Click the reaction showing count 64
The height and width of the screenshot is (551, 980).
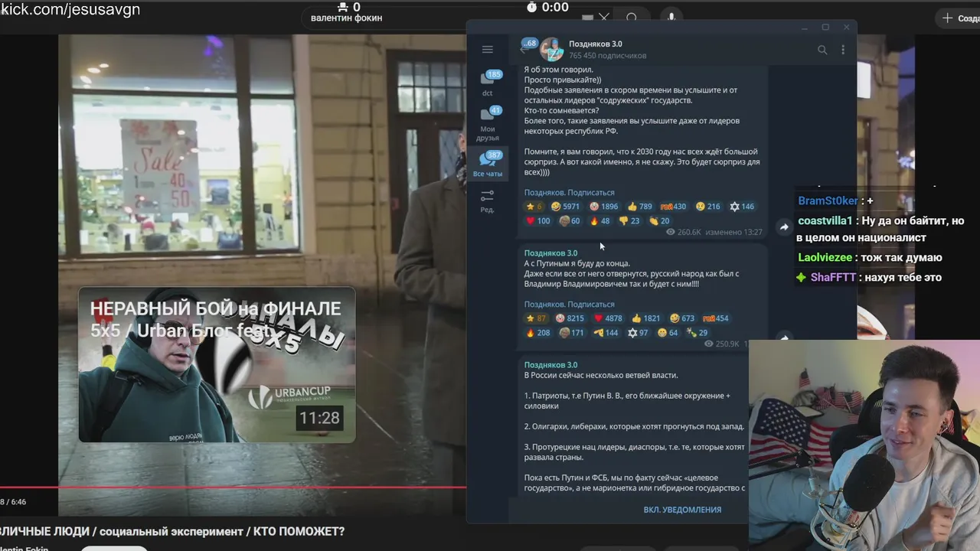click(668, 333)
